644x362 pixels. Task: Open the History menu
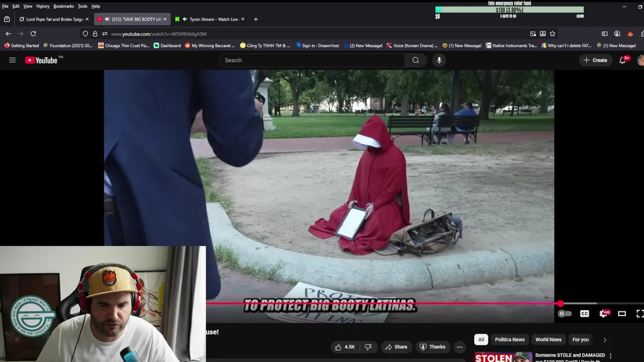43,6
